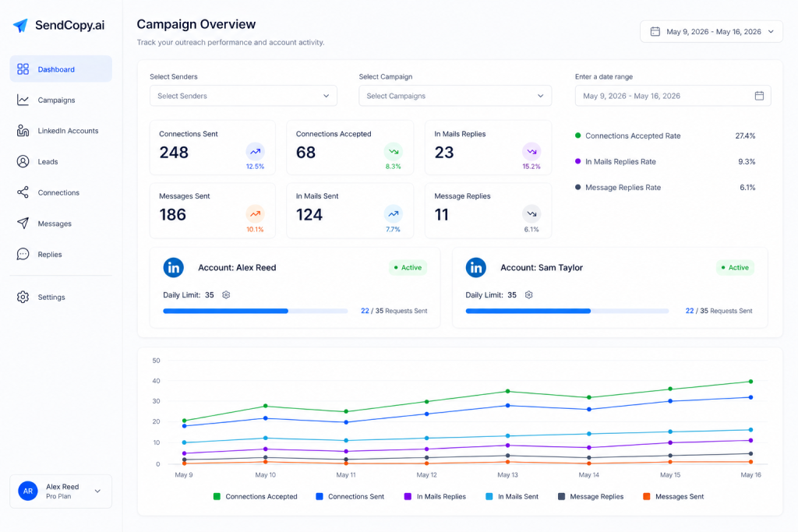
Task: Open the Replies chat bubble icon
Action: click(x=23, y=254)
